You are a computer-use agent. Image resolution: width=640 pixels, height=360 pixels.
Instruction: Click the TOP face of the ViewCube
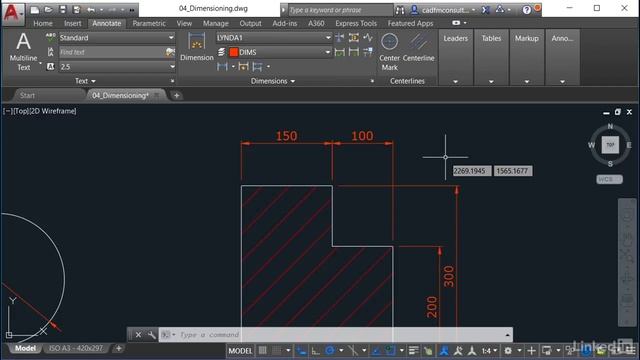pyautogui.click(x=610, y=145)
